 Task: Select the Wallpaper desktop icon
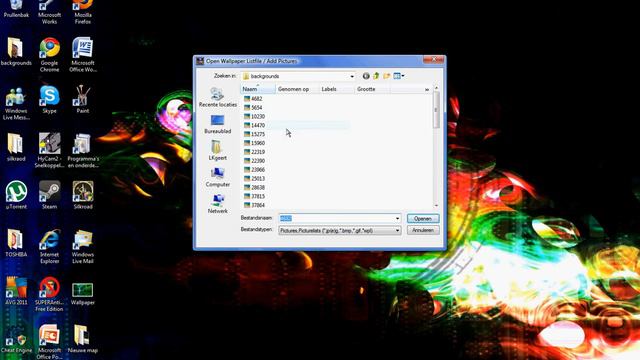[83, 294]
